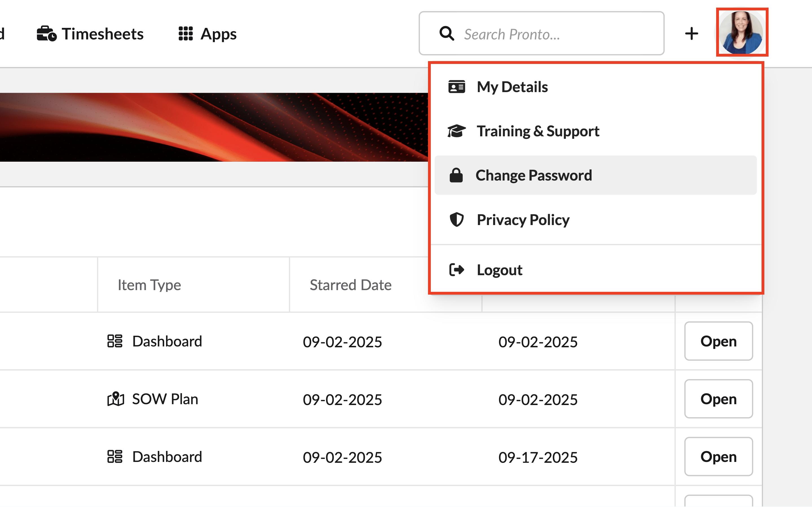Viewport: 812px width, 507px height.
Task: Select Training & Support menu entry
Action: click(x=538, y=131)
